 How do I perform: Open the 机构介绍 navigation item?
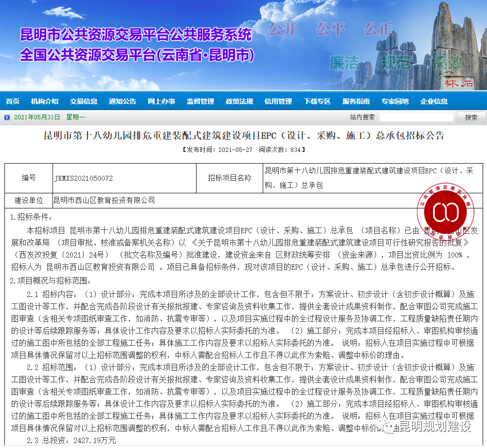45,101
